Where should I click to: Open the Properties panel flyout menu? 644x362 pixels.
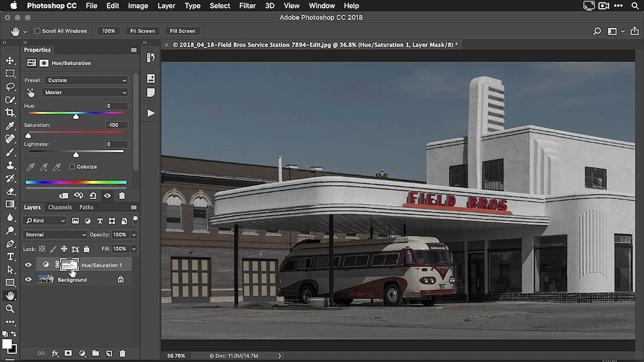click(134, 50)
